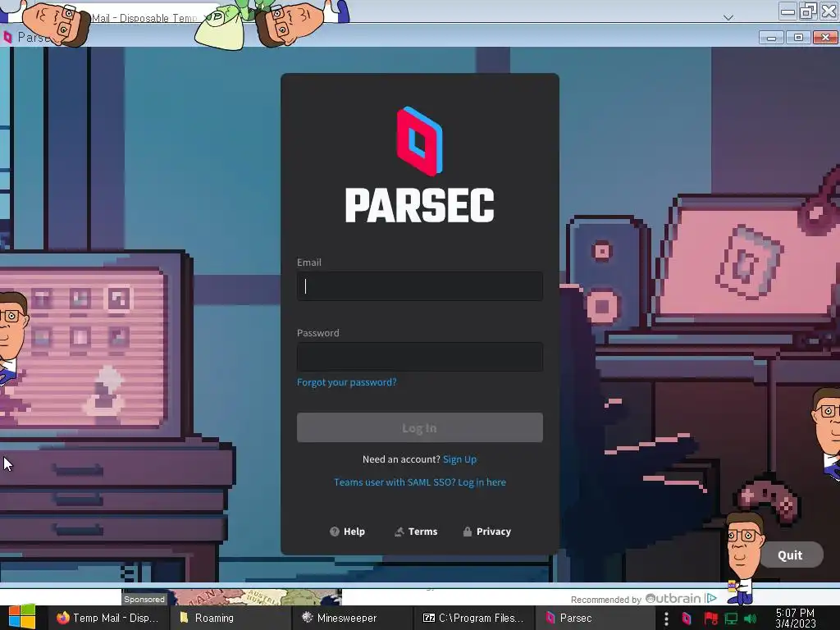The width and height of the screenshot is (840, 630).
Task: Click the Privacy lock icon
Action: 467,532
